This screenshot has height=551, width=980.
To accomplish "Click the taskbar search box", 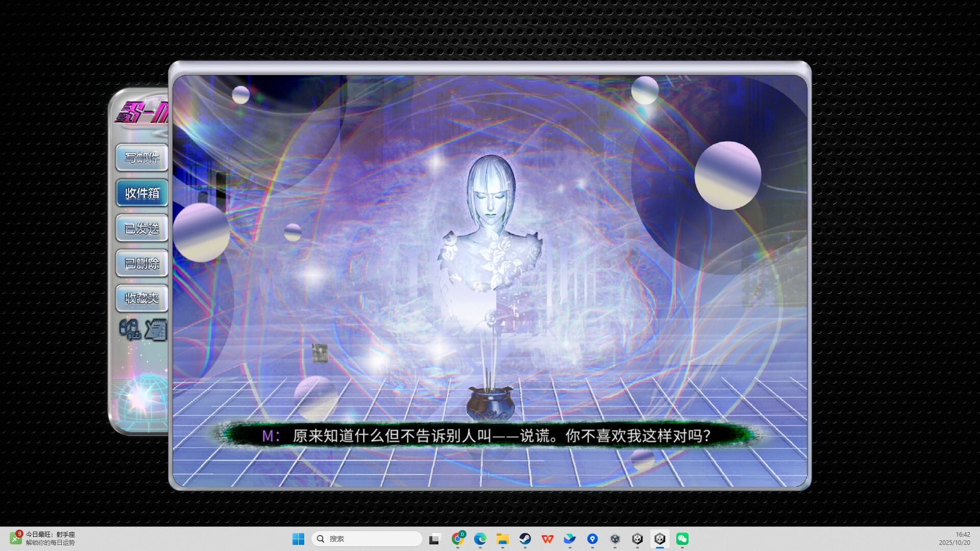I will (x=366, y=539).
